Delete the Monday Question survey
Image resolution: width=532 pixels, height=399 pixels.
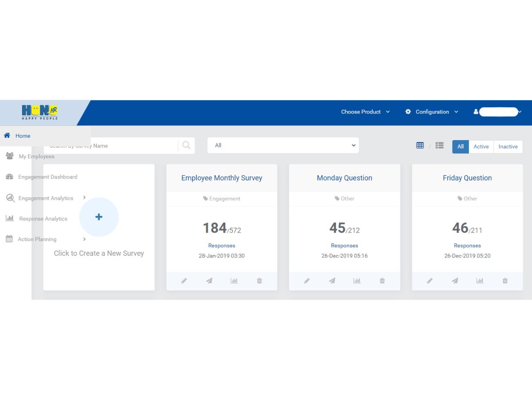click(x=382, y=281)
